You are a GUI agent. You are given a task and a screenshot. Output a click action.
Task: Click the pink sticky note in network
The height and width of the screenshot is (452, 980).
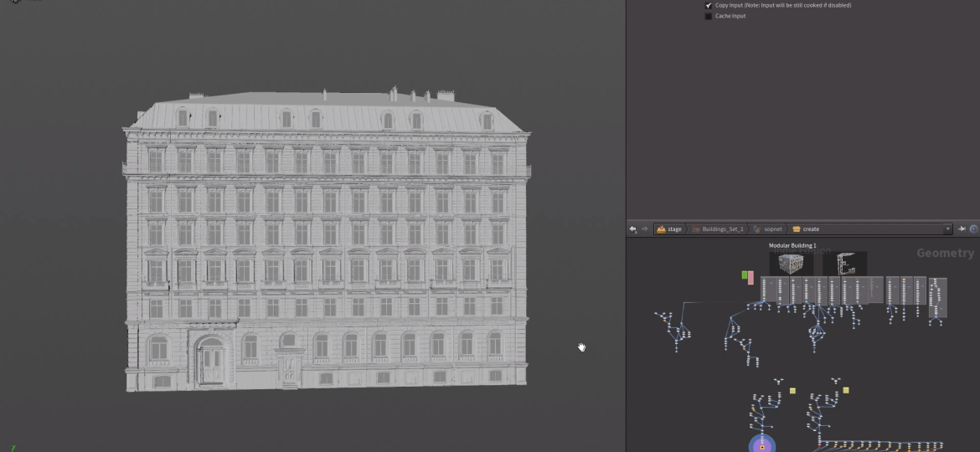[x=750, y=277]
